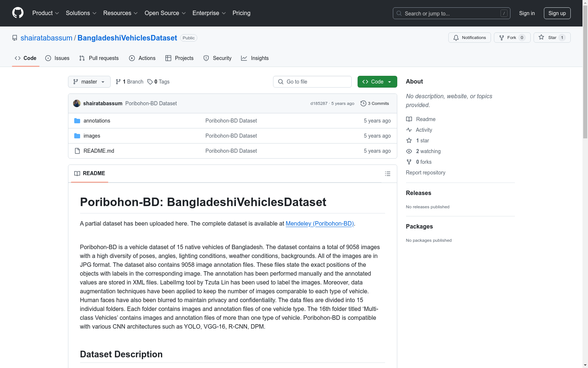588x368 pixels.
Task: Click the pulse icon beside Activity
Action: [x=409, y=130]
